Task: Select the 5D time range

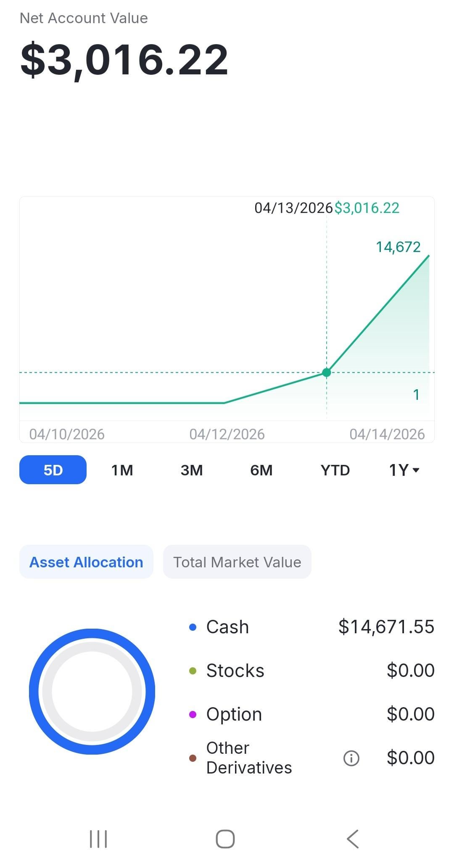Action: coord(53,470)
